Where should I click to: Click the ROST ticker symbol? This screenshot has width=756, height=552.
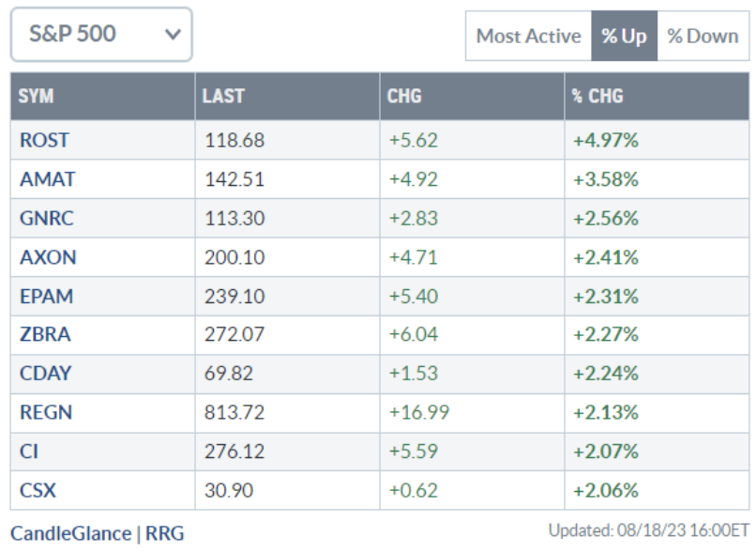click(44, 141)
